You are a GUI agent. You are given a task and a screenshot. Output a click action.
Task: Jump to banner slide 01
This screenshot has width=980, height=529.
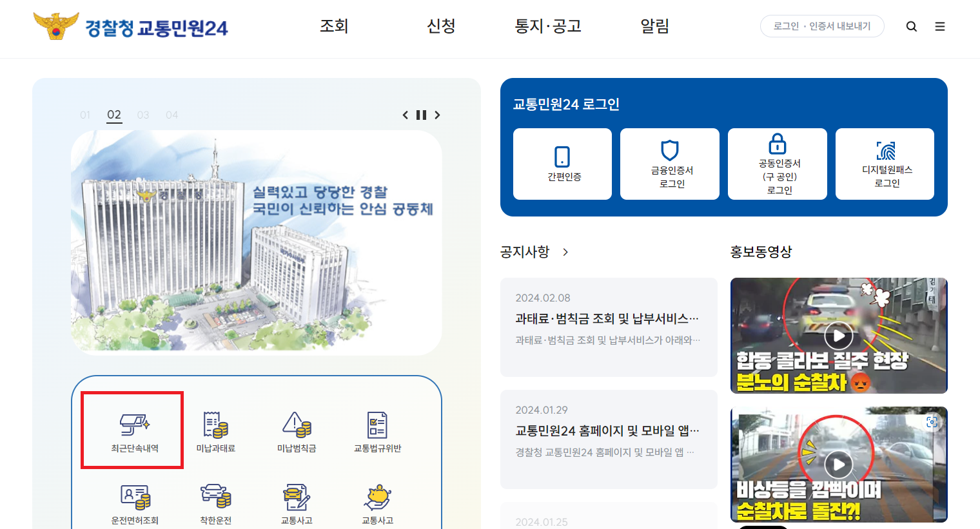(85, 115)
